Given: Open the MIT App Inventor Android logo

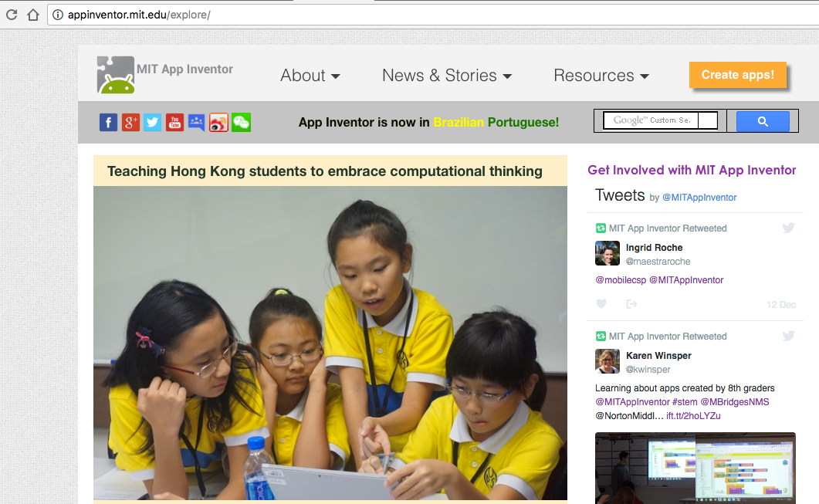Looking at the screenshot, I should [116, 75].
